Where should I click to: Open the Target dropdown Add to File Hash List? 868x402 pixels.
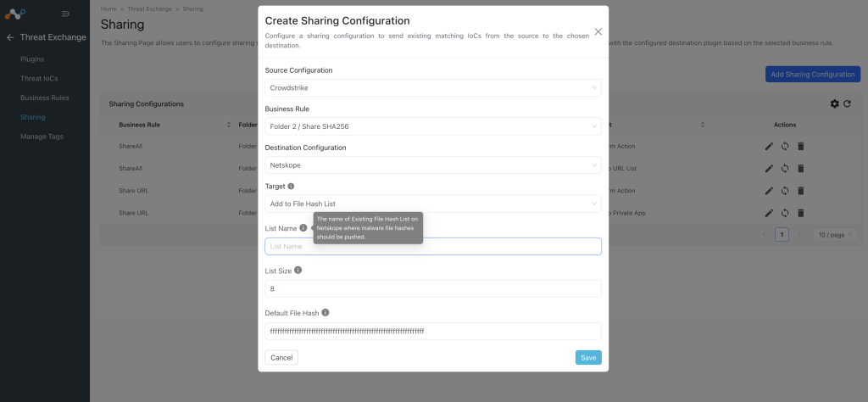[433, 204]
